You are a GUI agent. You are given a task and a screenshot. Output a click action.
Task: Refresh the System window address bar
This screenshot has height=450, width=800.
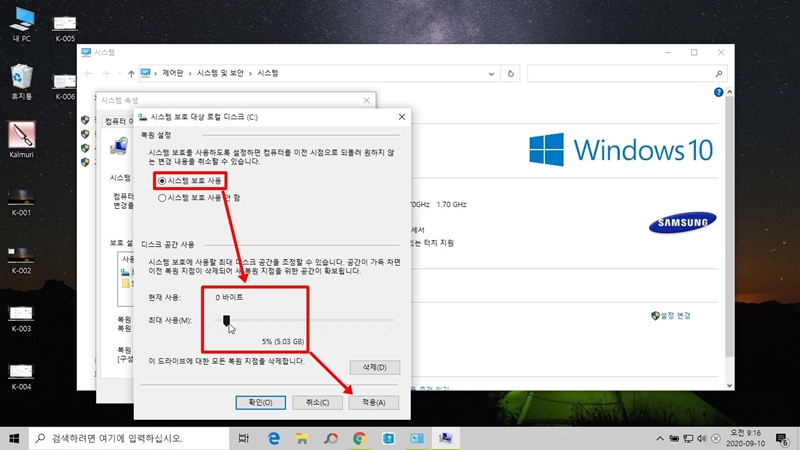pyautogui.click(x=510, y=73)
